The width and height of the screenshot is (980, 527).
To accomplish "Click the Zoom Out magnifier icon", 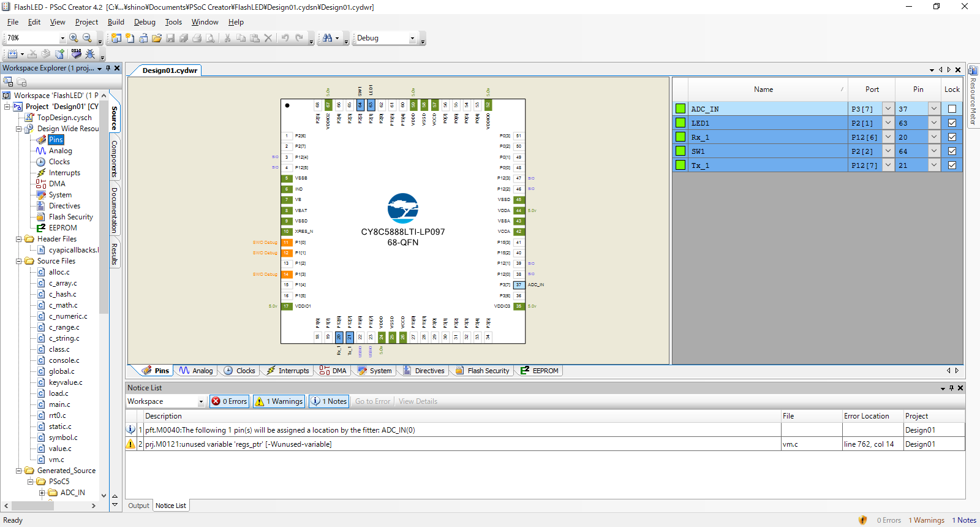I will coord(87,38).
